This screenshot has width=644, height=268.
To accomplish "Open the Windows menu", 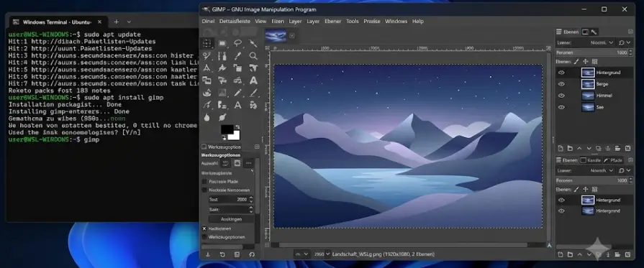I will point(396,22).
